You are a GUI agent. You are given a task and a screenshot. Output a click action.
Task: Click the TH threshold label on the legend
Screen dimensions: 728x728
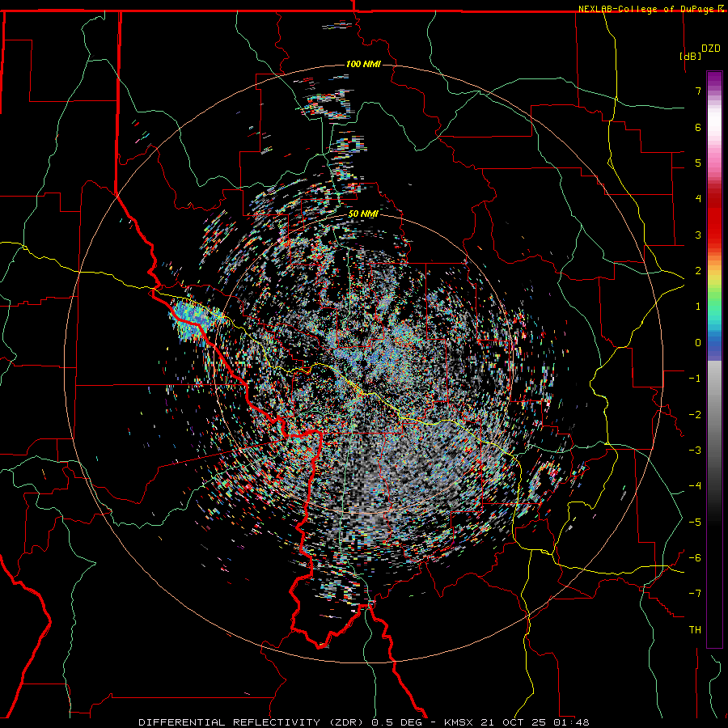click(695, 630)
